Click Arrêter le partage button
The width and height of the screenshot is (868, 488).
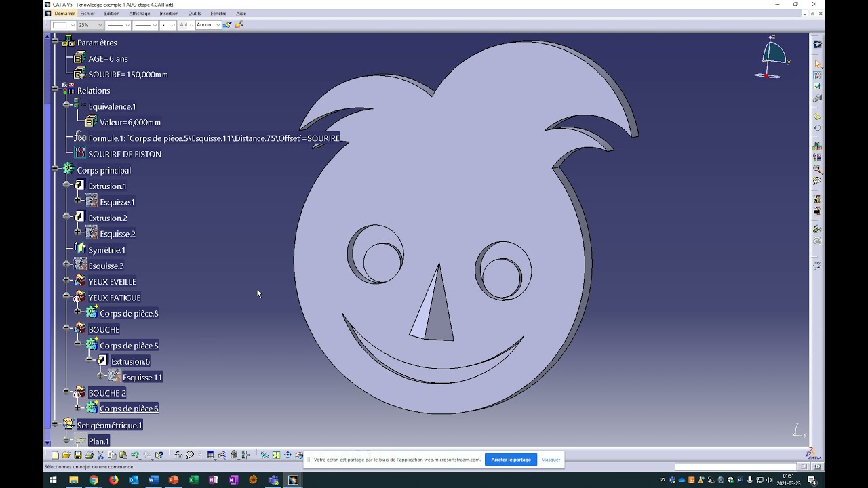tap(511, 460)
